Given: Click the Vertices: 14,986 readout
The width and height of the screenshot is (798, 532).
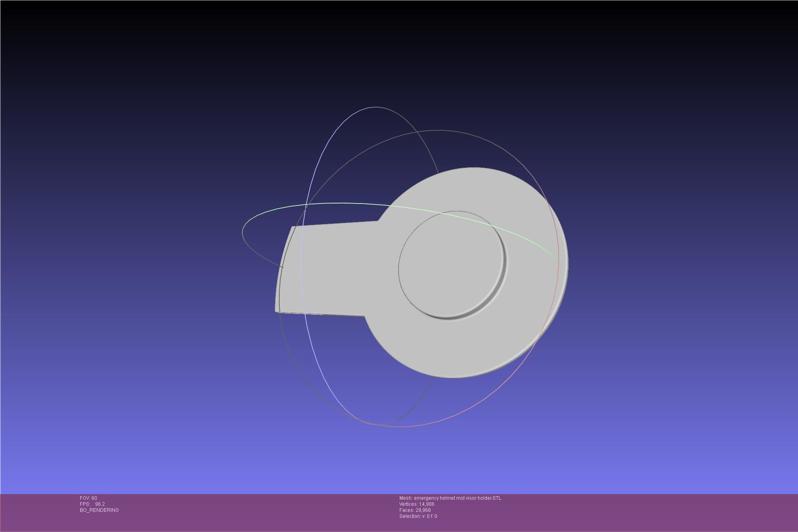Looking at the screenshot, I should click(x=417, y=504).
